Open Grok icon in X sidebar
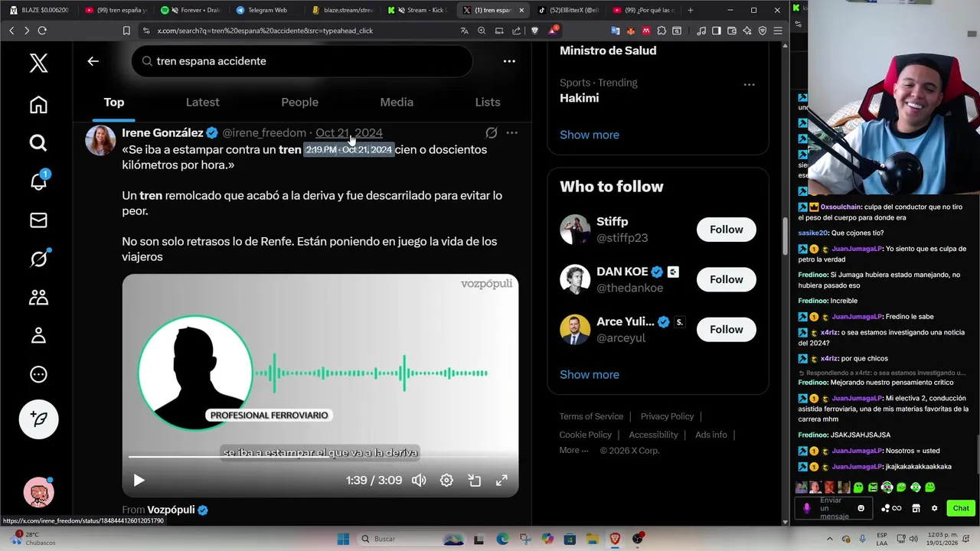The height and width of the screenshot is (551, 980). pyautogui.click(x=38, y=259)
